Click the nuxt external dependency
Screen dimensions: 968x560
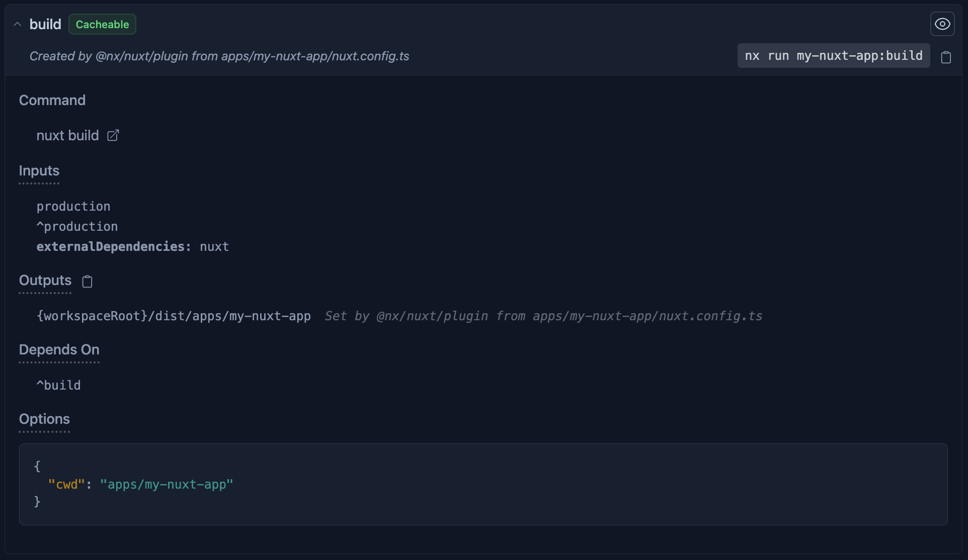tap(214, 246)
